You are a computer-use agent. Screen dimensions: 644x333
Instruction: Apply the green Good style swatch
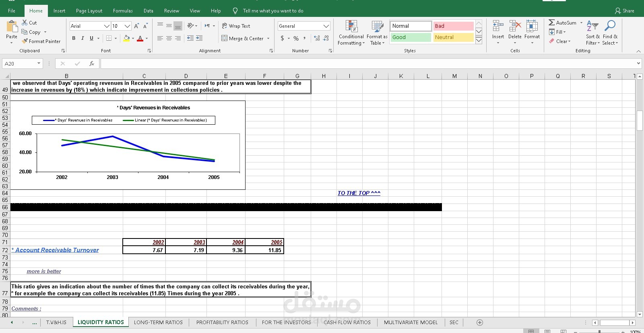click(411, 37)
